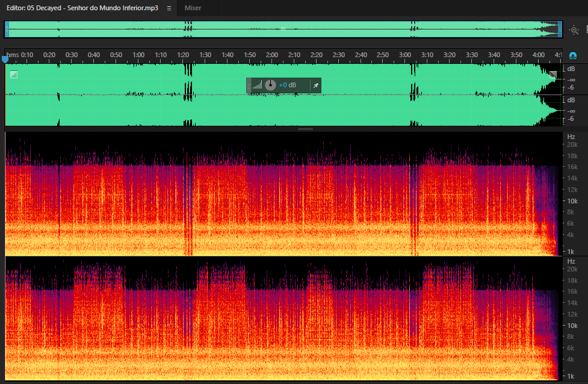Click the center grip of overview navigator
Viewport: 588px width, 384px height.
click(x=283, y=29)
